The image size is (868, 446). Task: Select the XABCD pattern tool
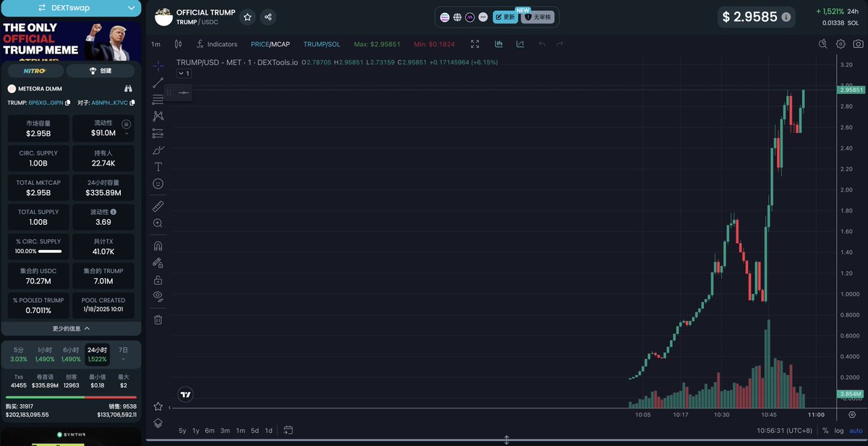point(158,116)
